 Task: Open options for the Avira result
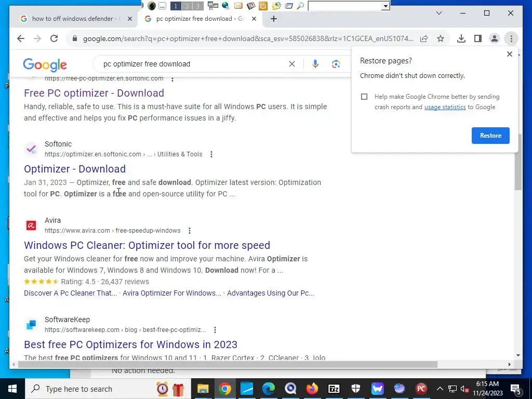coord(190,231)
